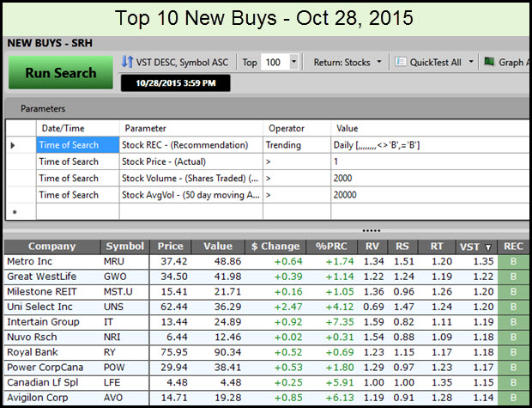Image resolution: width=532 pixels, height=408 pixels.
Task: Select the Canadian Lf Spl row
Action: pyautogui.click(x=266, y=383)
